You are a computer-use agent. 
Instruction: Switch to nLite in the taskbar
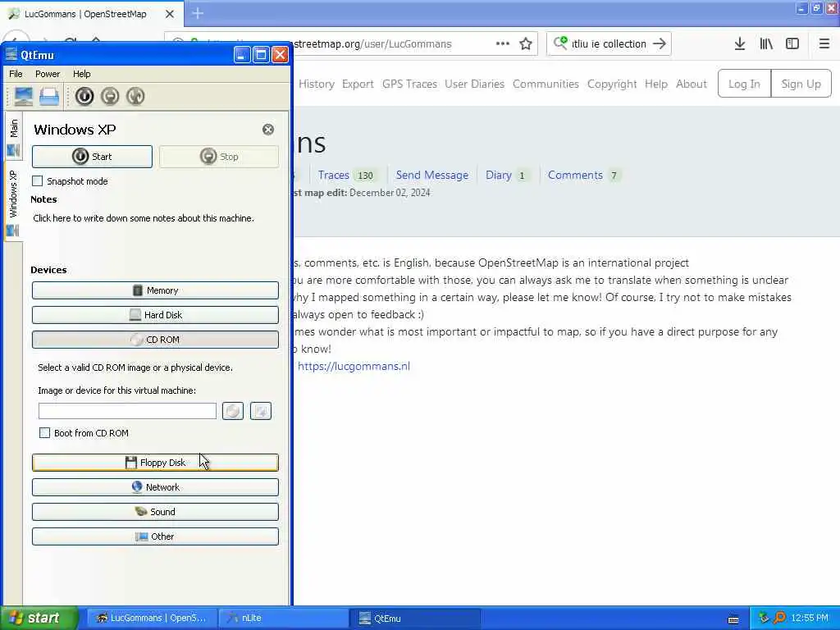pyautogui.click(x=284, y=619)
